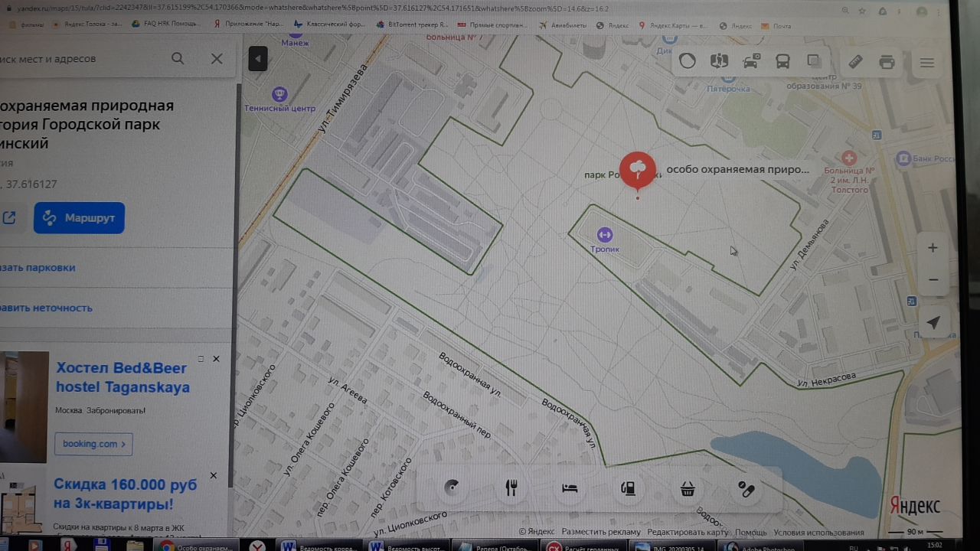980x551 pixels.
Task: Click the print map icon
Action: click(887, 63)
